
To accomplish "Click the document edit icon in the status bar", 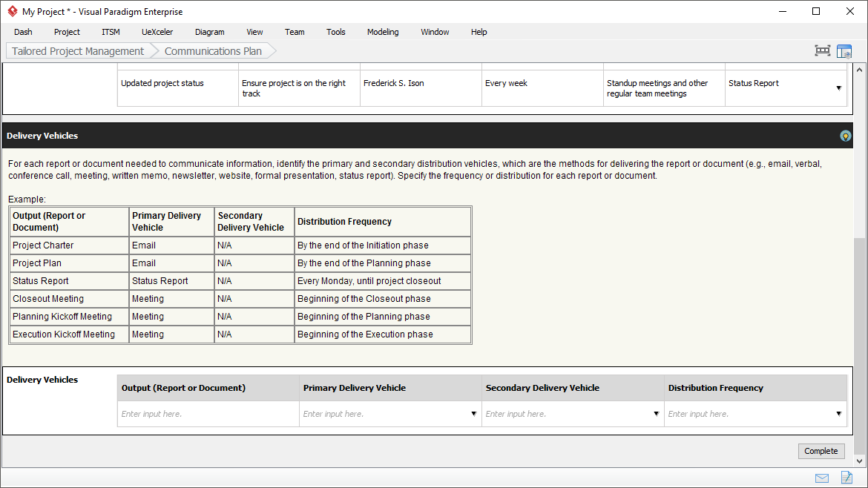I will pyautogui.click(x=846, y=478).
